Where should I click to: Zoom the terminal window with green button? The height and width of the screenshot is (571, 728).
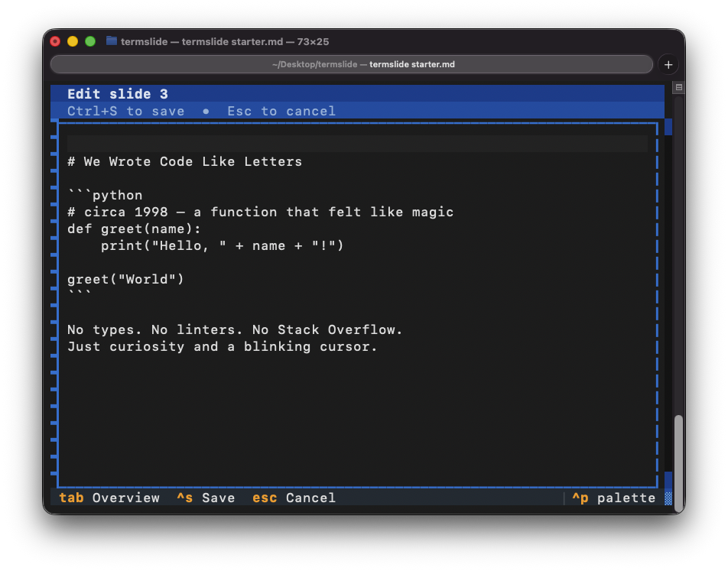tap(90, 41)
